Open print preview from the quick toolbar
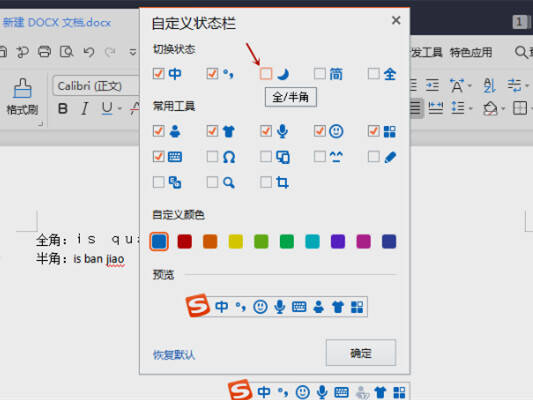The height and width of the screenshot is (400, 533). 66,52
